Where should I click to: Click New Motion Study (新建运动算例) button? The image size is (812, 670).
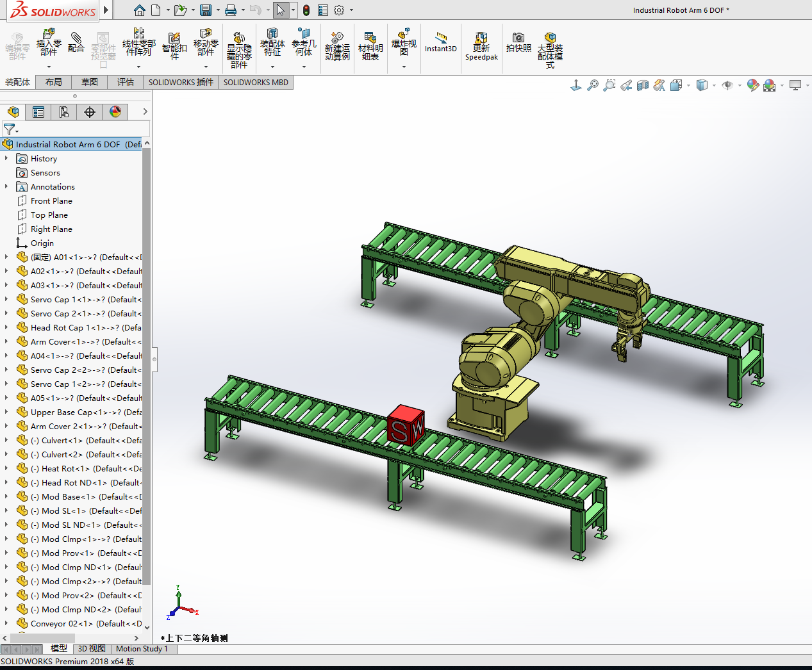(337, 46)
